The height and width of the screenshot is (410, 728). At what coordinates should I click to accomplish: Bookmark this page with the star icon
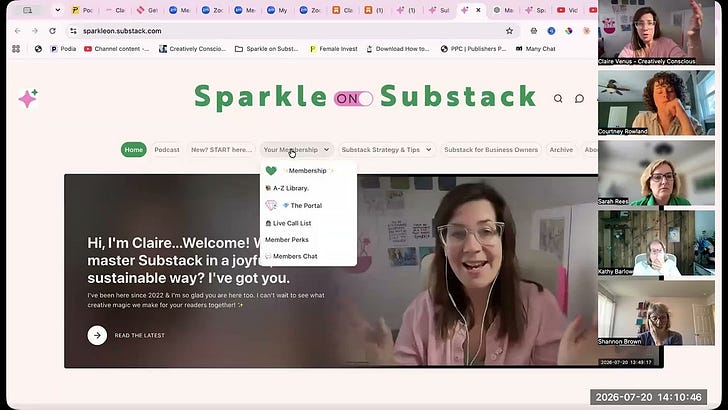point(509,31)
